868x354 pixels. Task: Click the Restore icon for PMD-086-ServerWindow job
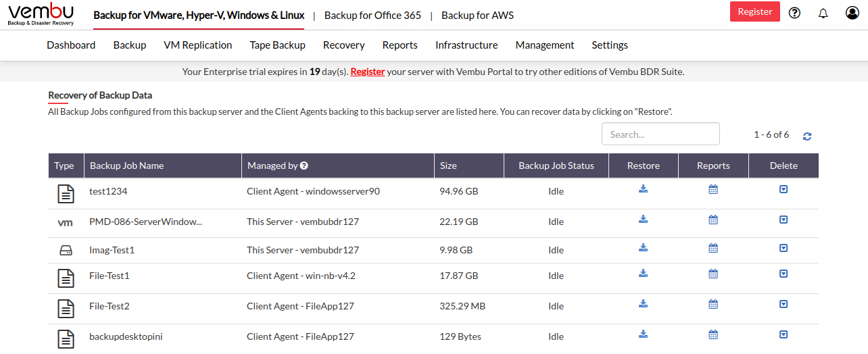(x=644, y=219)
